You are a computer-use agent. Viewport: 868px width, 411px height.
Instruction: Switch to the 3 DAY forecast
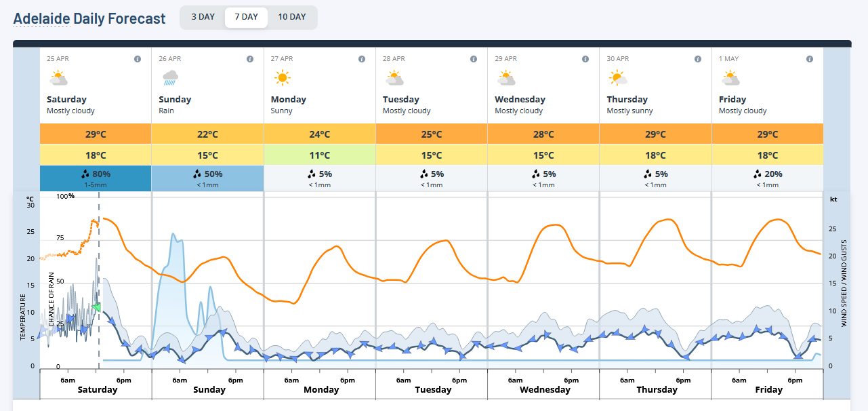(203, 17)
